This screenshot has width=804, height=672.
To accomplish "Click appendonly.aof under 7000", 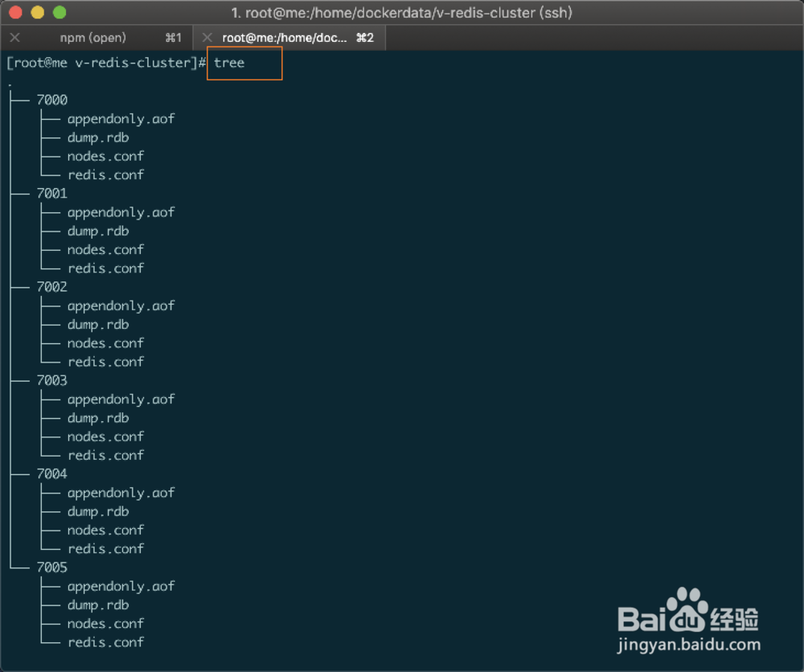I will click(x=121, y=119).
